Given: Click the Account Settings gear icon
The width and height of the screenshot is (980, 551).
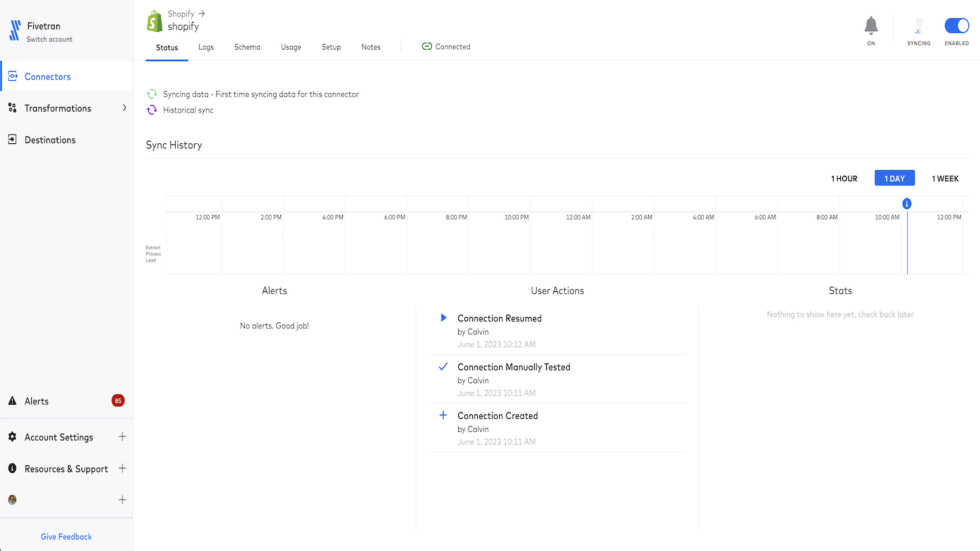Looking at the screenshot, I should (x=12, y=437).
